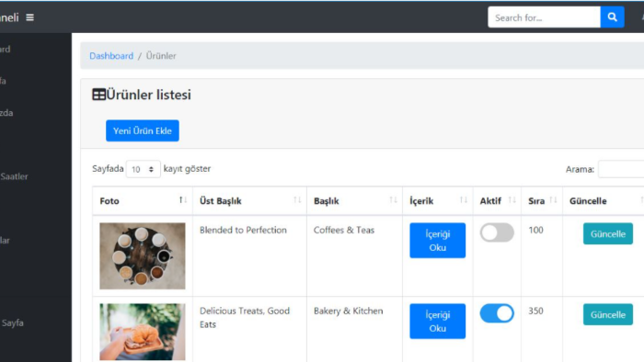Sort by Sıra column arrows
The width and height of the screenshot is (644, 362).
(x=553, y=200)
